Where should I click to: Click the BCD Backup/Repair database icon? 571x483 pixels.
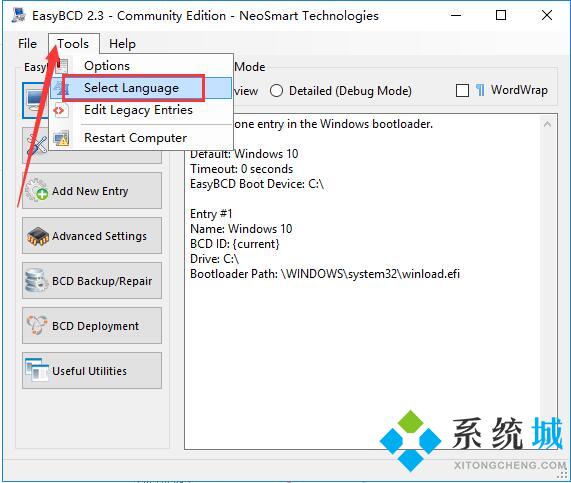click(x=36, y=280)
